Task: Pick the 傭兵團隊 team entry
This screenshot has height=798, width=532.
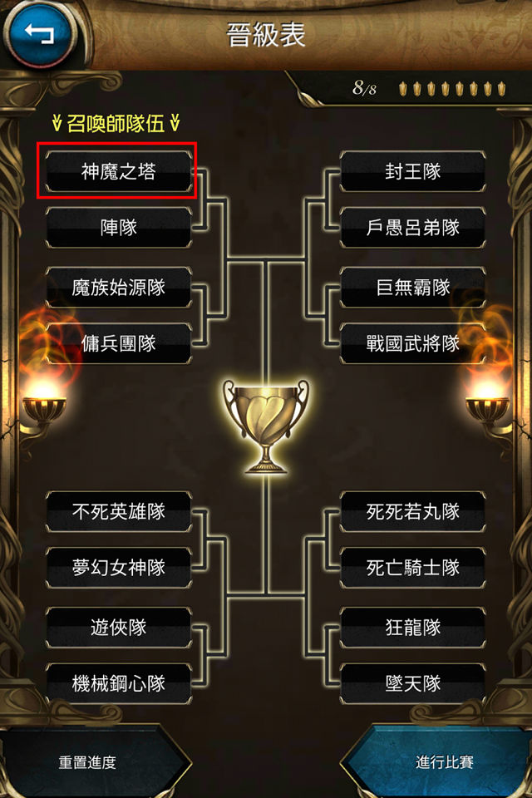Action: pyautogui.click(x=119, y=343)
